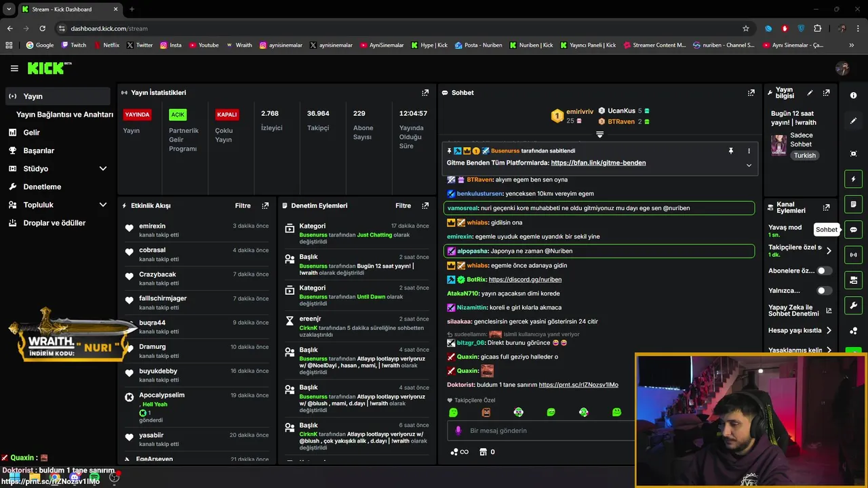
Task: Click the three-dots points icon in right sidebar
Action: point(853,331)
